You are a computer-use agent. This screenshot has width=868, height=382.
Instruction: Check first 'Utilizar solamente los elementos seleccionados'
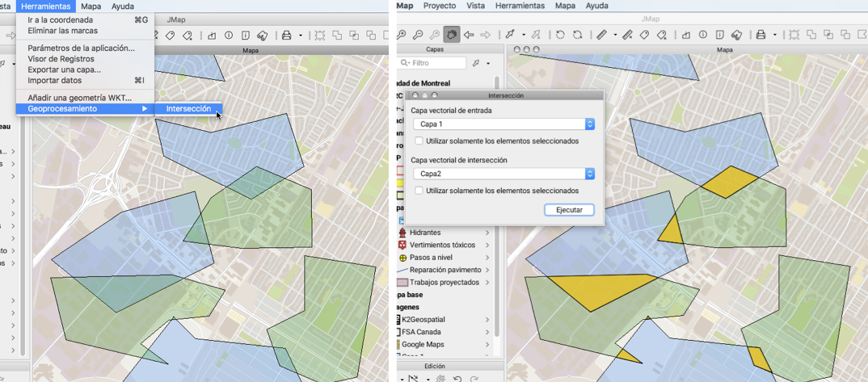coord(419,141)
